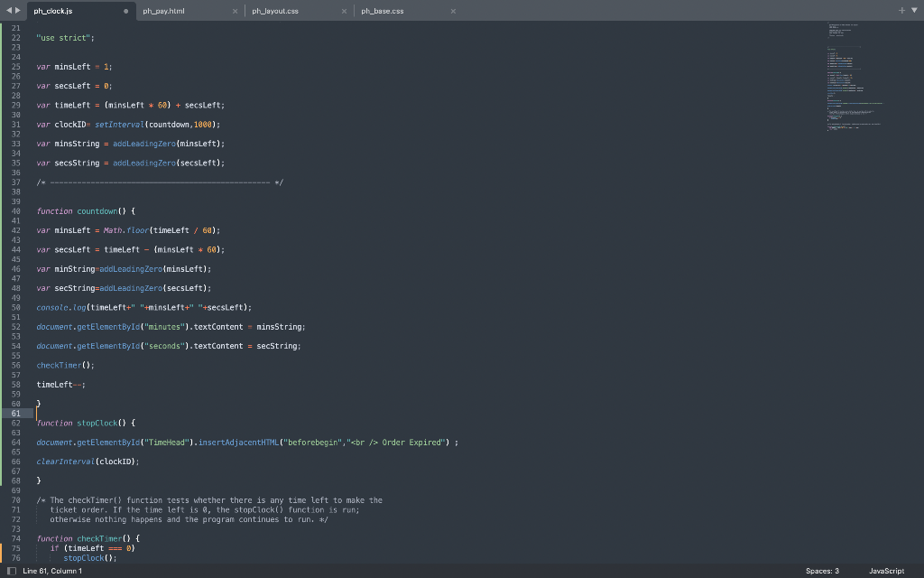Click line number 40 in the gutter

click(15, 211)
